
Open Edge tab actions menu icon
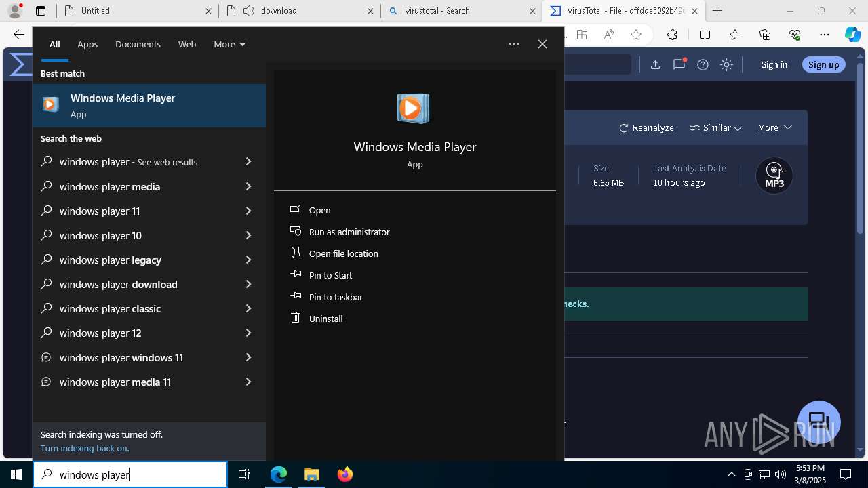coord(41,11)
